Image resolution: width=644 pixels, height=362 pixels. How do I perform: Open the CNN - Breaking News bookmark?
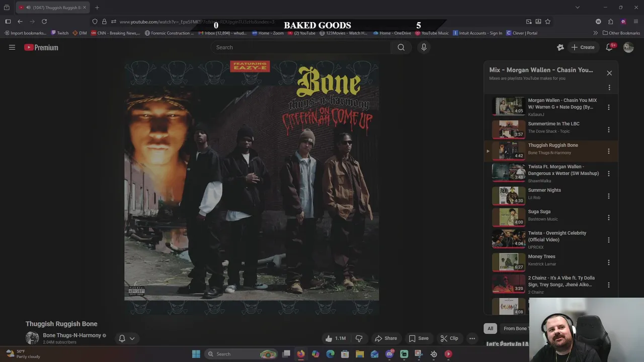click(x=116, y=33)
